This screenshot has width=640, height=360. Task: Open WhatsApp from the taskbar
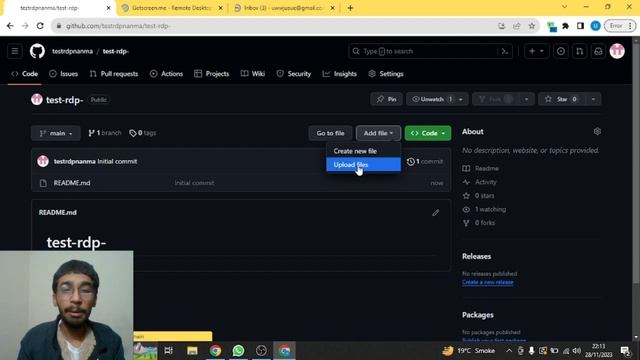(238, 351)
